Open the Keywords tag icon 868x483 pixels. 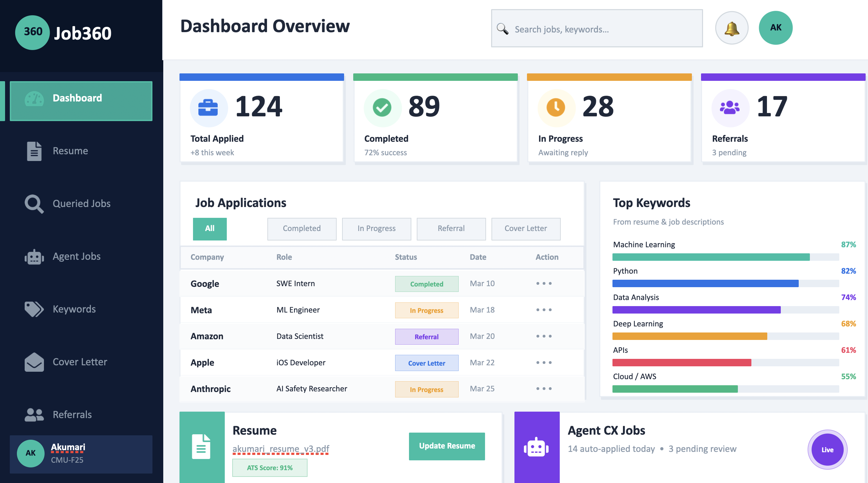tap(74, 309)
